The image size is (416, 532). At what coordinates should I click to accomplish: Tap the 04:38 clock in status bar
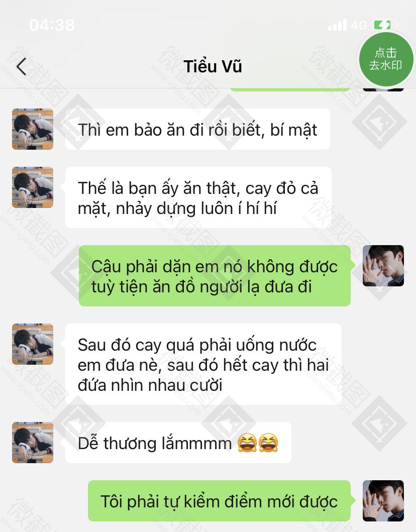(x=52, y=25)
